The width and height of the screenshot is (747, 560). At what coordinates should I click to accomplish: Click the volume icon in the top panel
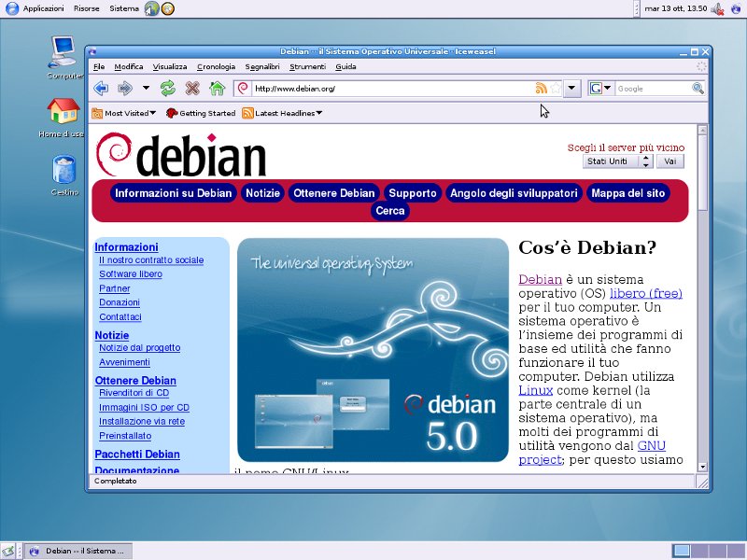pos(717,8)
